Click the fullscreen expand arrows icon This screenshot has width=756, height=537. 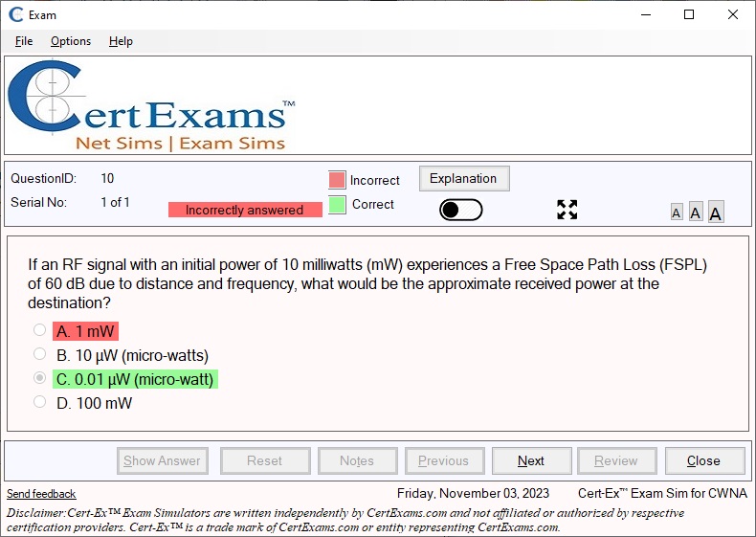point(567,210)
